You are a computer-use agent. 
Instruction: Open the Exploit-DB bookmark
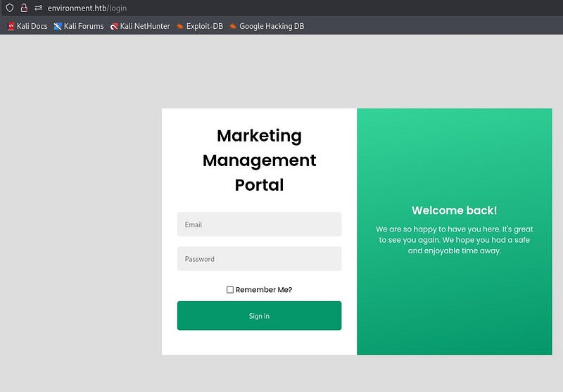[199, 26]
